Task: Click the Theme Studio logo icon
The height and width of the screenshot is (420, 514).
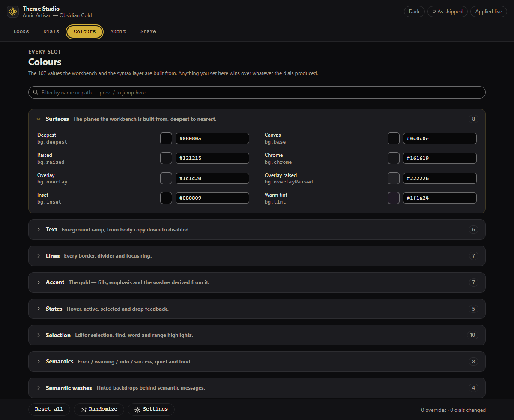Action: [x=13, y=12]
